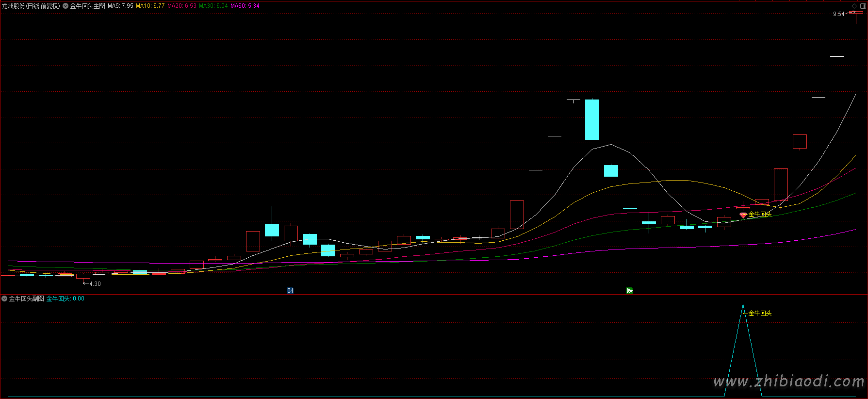Click the 9.54 high price marker

point(838,14)
